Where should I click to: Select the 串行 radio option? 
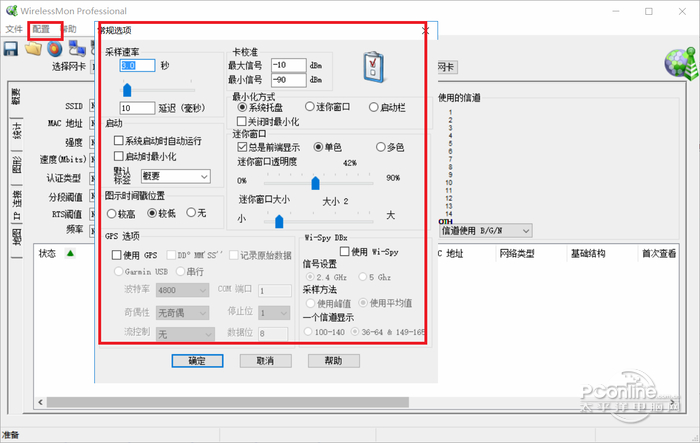tap(180, 271)
